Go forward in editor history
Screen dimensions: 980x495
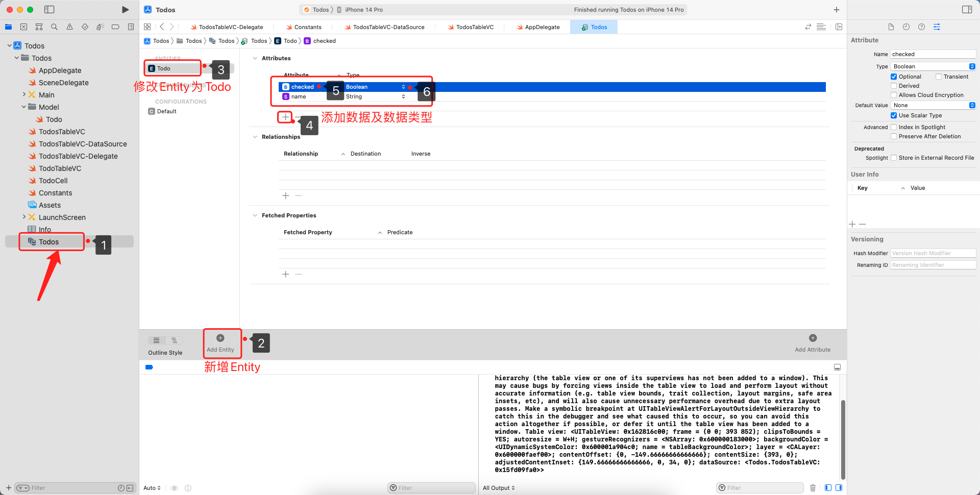coord(172,27)
